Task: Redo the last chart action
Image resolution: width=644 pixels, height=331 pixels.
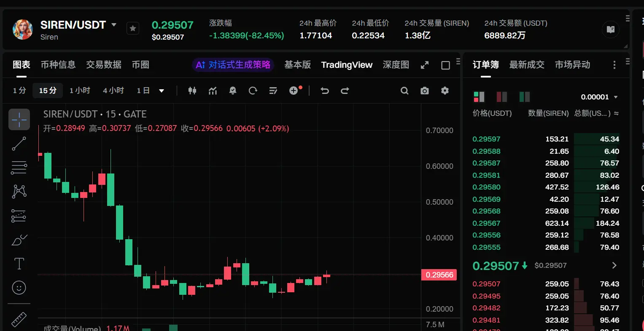Action: point(345,91)
